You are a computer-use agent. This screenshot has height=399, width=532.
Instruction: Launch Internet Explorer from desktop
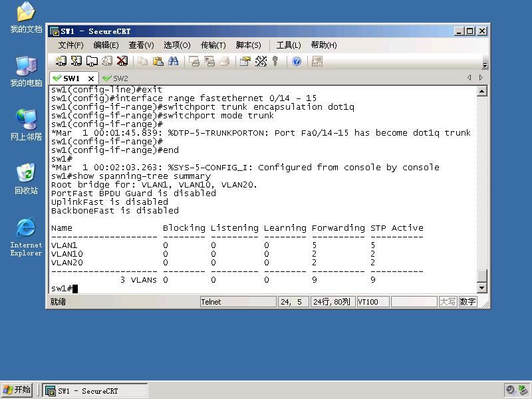tap(26, 237)
